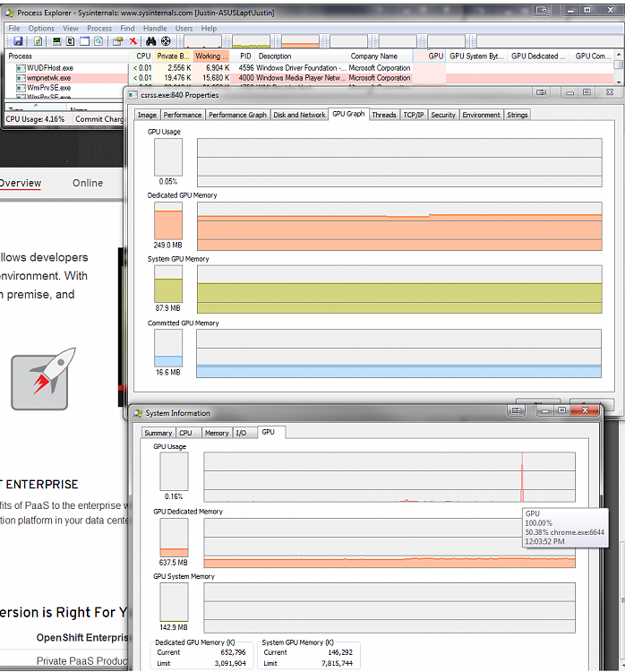
Task: Click the Dedicated GPU Memory history graph in Properties
Action: click(x=399, y=227)
